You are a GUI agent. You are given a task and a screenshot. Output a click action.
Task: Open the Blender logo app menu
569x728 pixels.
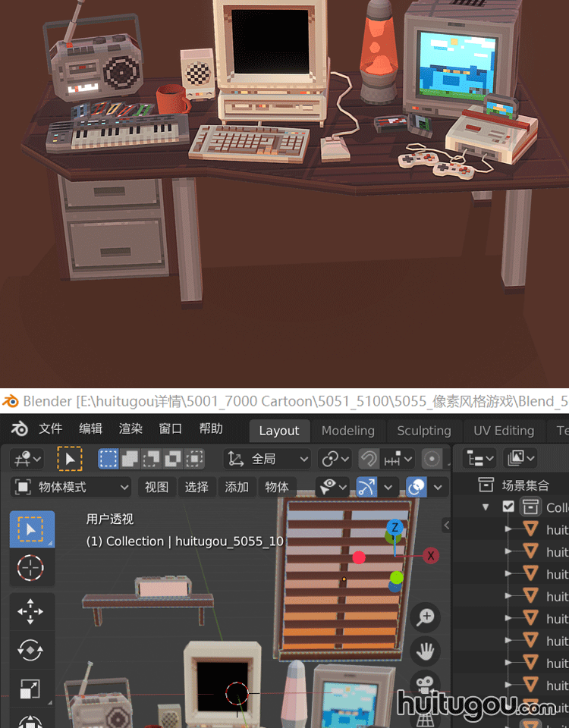(20, 429)
